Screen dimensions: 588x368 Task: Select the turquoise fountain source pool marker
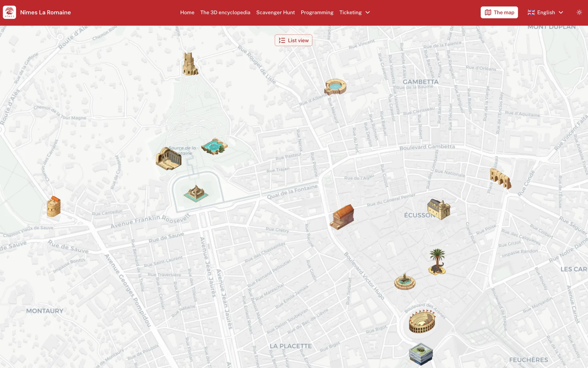click(x=214, y=146)
